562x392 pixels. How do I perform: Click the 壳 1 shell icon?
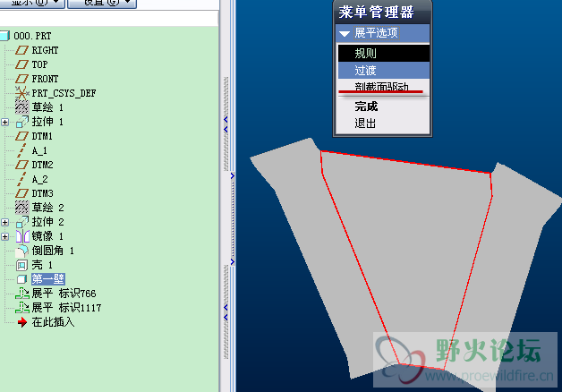(x=21, y=265)
